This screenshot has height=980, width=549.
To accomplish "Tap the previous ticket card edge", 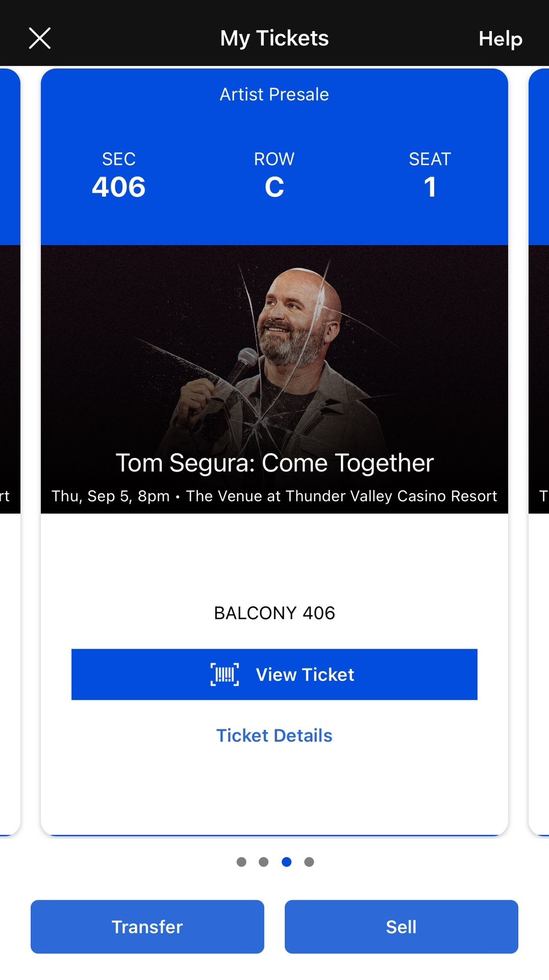I will click(x=9, y=408).
